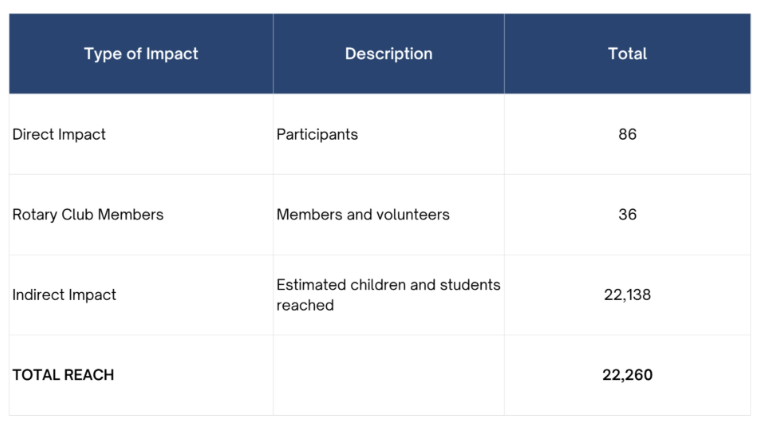
Task: Click the Type of Impact header
Action: [141, 54]
